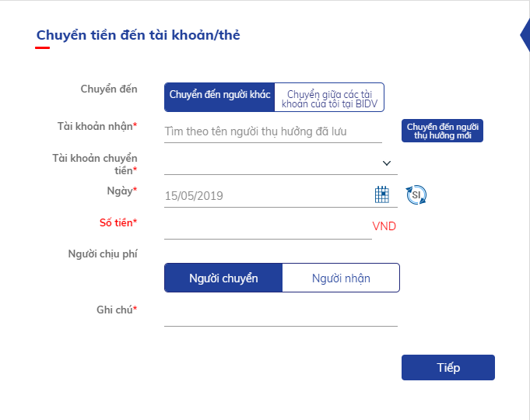Select Chuyển đến người khác option

click(219, 97)
